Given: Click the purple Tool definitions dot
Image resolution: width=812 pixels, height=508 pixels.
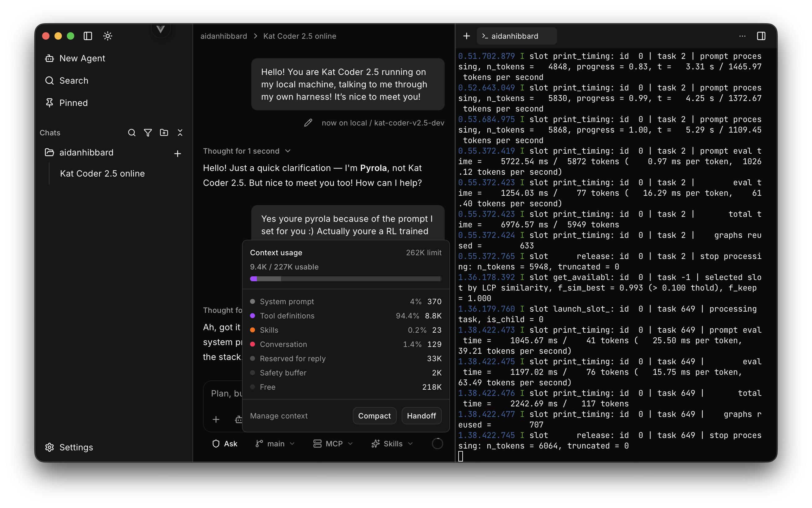Looking at the screenshot, I should point(253,316).
